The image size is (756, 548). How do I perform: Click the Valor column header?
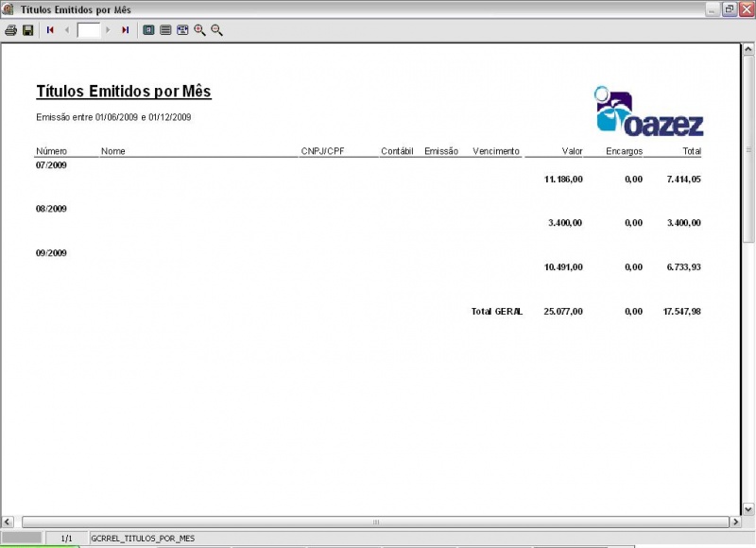pos(573,151)
